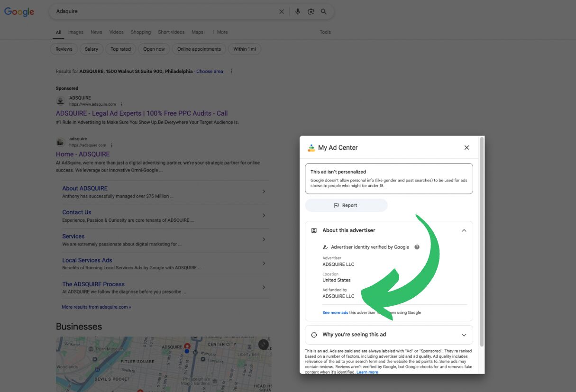Open the More search categories dropdown

click(221, 32)
